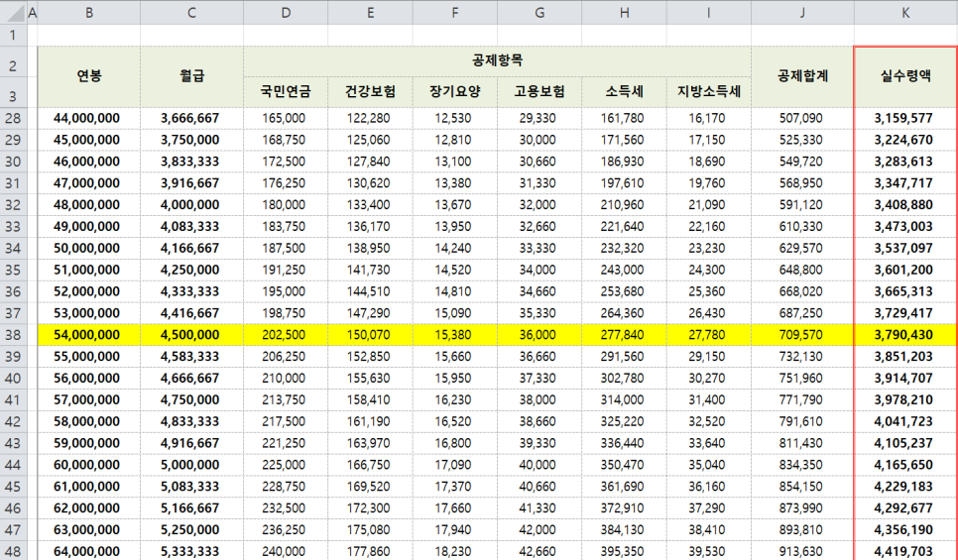Viewport: 958px width, 560px height.
Task: Click cell with value 29,330
Action: [539, 118]
